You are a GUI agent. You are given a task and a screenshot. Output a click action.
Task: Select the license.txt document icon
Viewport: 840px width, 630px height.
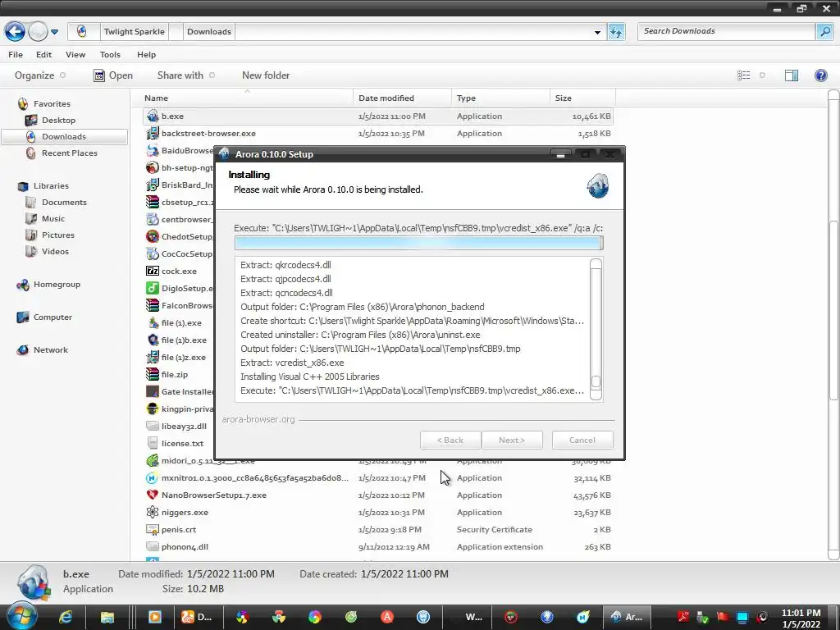tap(153, 443)
